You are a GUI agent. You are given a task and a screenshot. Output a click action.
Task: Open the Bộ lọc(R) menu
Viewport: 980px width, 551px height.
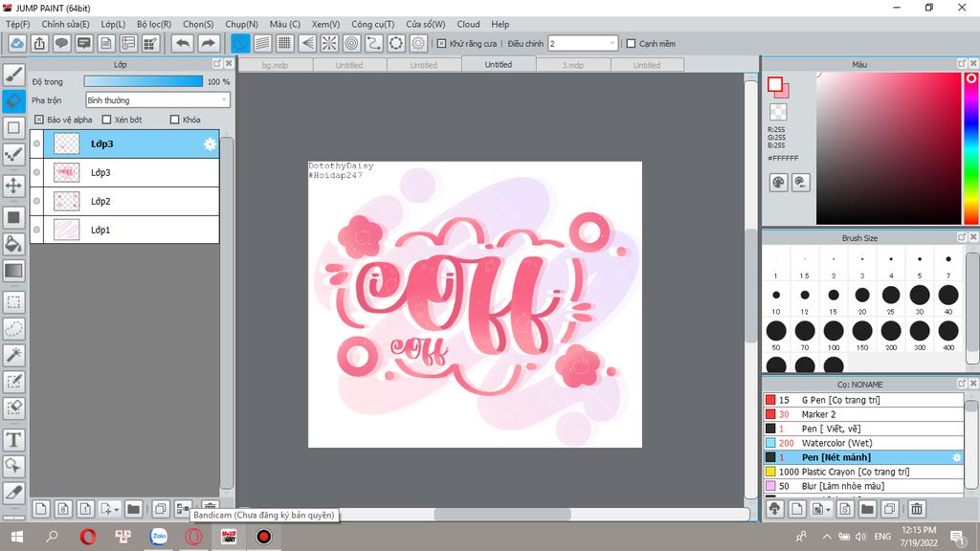[154, 24]
